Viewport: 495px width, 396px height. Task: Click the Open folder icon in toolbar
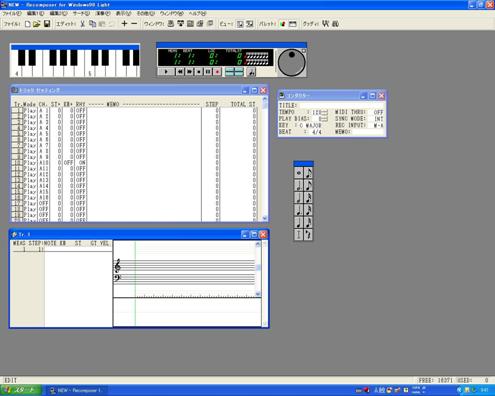click(x=37, y=24)
